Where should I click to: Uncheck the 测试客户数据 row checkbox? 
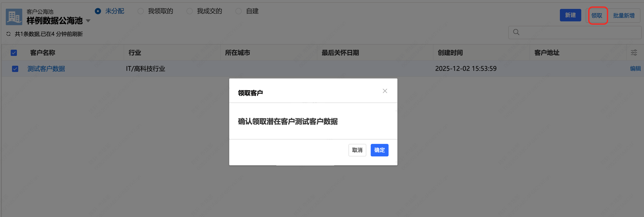(15, 69)
